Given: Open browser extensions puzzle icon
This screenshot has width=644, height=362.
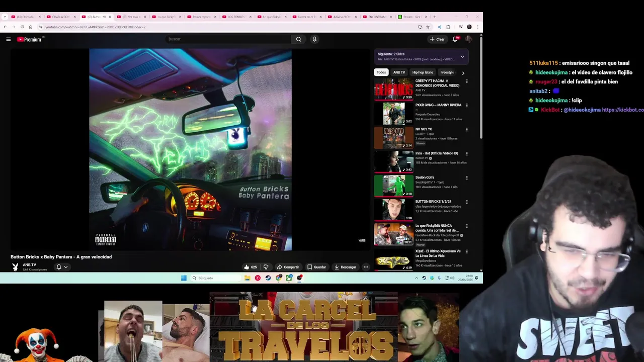Looking at the screenshot, I should pos(448,27).
